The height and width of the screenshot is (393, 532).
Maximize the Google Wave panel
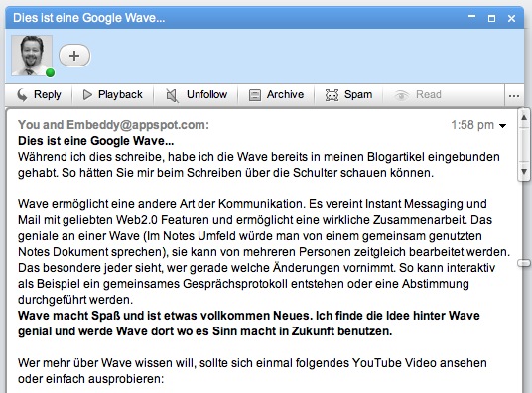pos(491,18)
